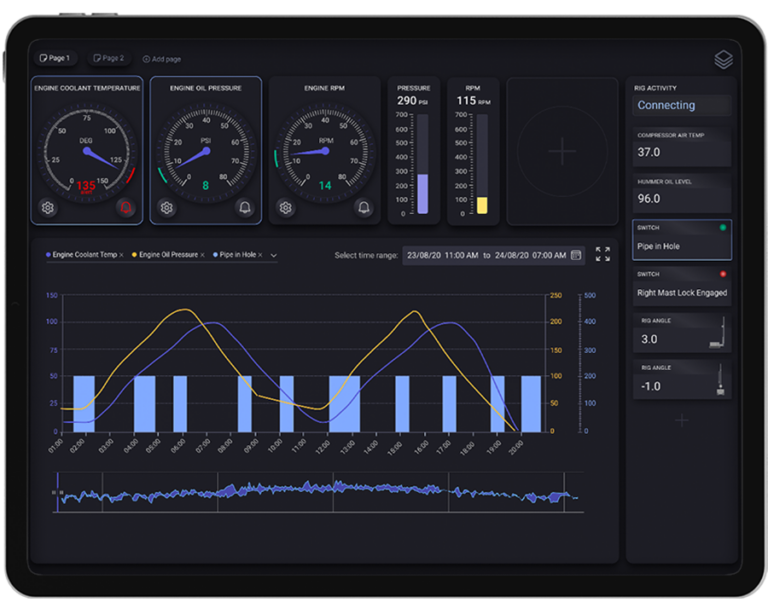
Task: Click the Add page button
Action: [x=162, y=59]
